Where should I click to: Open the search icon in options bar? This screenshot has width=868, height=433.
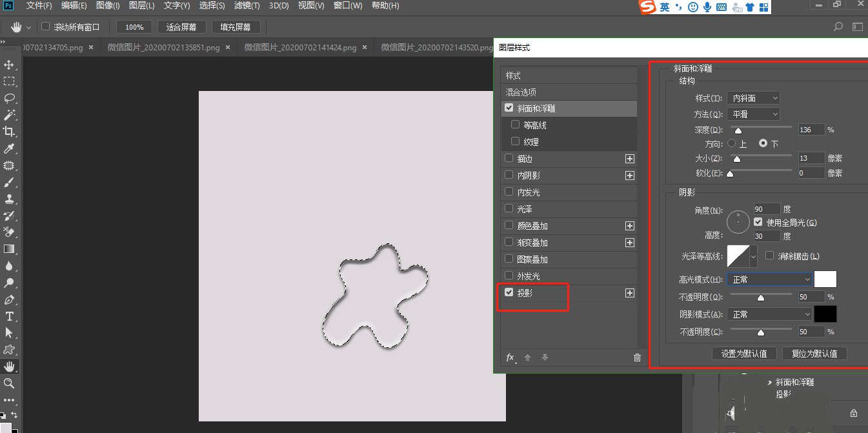[838, 27]
